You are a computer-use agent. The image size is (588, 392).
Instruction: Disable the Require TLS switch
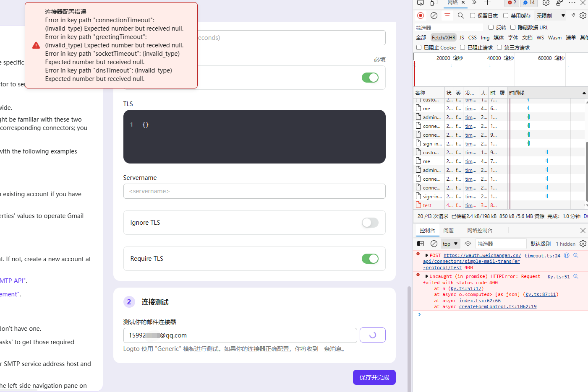click(x=370, y=259)
